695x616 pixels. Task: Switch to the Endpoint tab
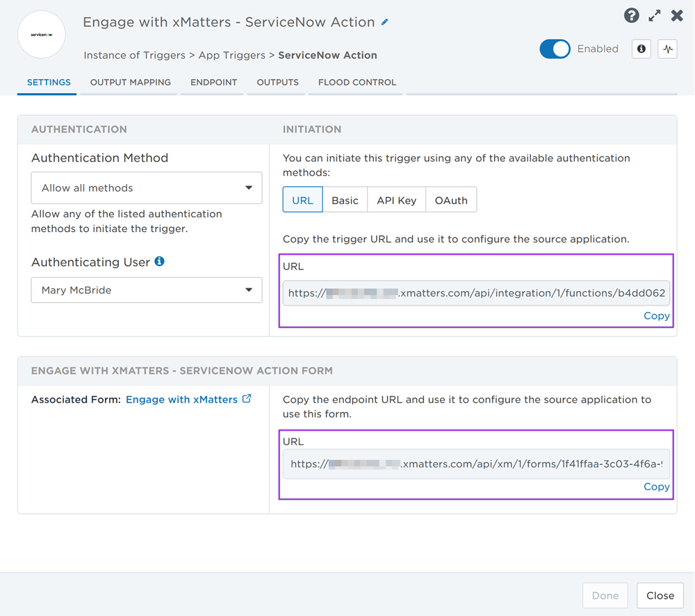[x=213, y=83]
